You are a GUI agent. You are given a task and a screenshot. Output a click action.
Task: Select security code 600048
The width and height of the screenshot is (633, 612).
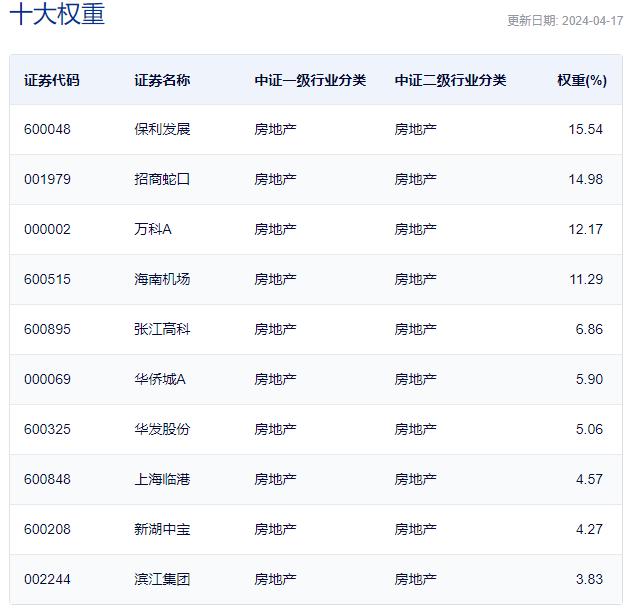47,129
